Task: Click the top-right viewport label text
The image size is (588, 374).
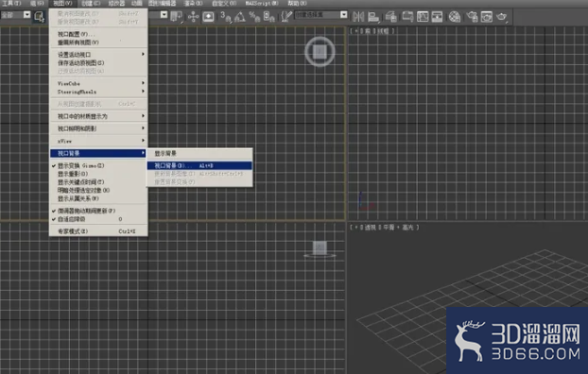Action: (372, 31)
